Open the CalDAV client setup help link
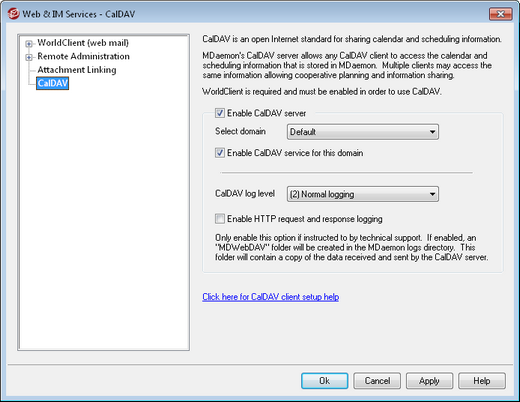The height and width of the screenshot is (402, 520). [271, 297]
